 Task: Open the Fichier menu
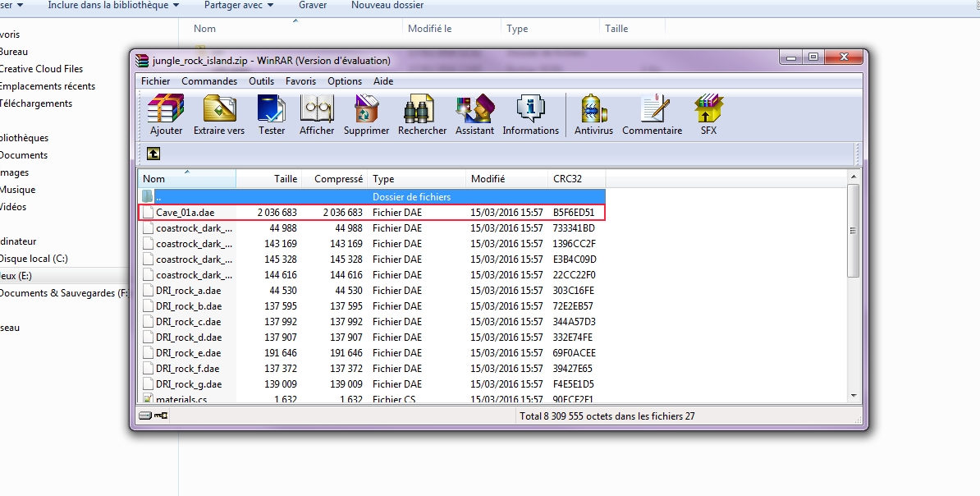point(156,80)
